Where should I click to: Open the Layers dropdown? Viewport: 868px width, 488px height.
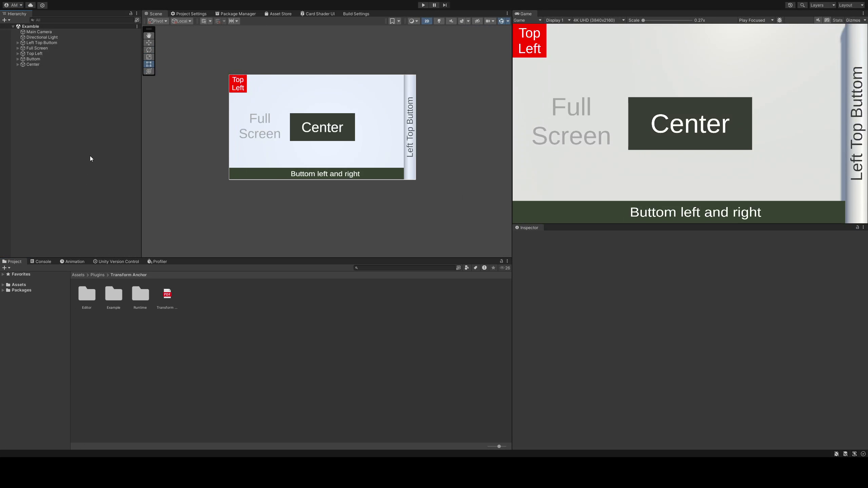point(822,5)
